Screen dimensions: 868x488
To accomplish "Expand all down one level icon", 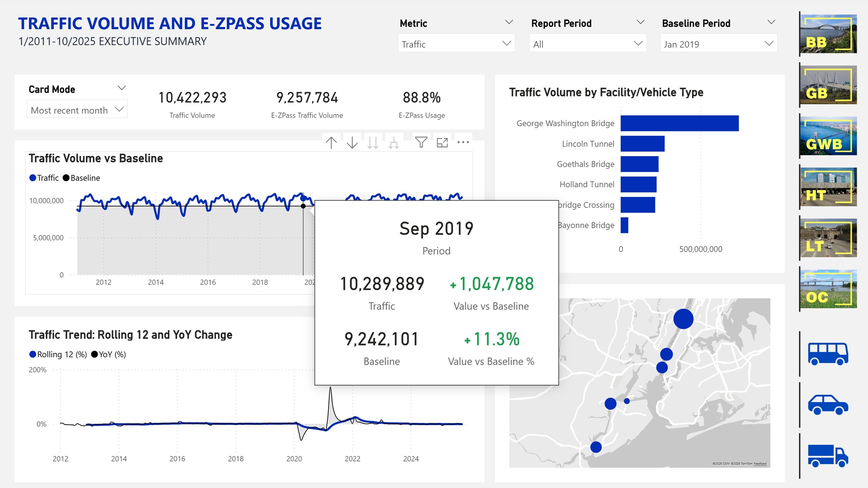I will [393, 143].
